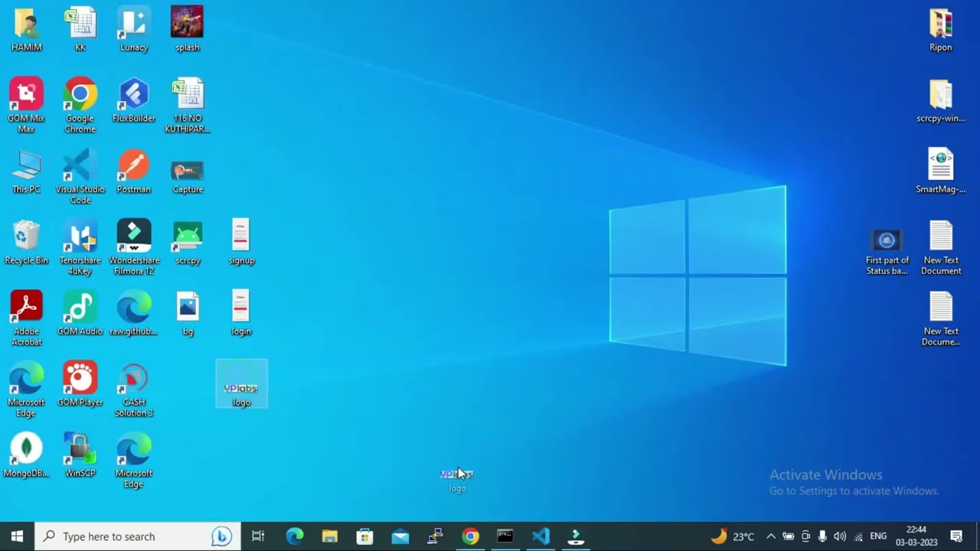Image resolution: width=980 pixels, height=551 pixels.
Task: Open the Mail app from the taskbar
Action: tap(400, 536)
